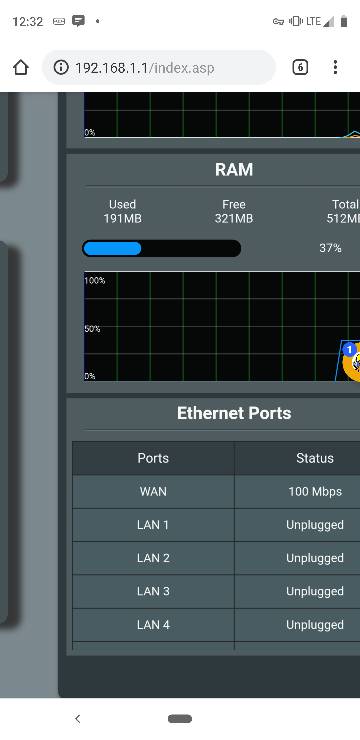This screenshot has width=360, height=740.
Task: Click the Status column header
Action: point(315,458)
